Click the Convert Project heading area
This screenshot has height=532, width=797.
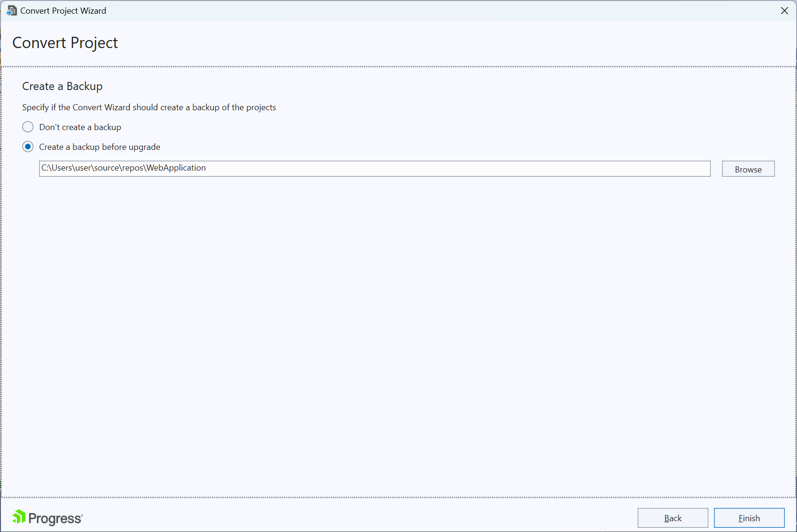click(x=65, y=42)
